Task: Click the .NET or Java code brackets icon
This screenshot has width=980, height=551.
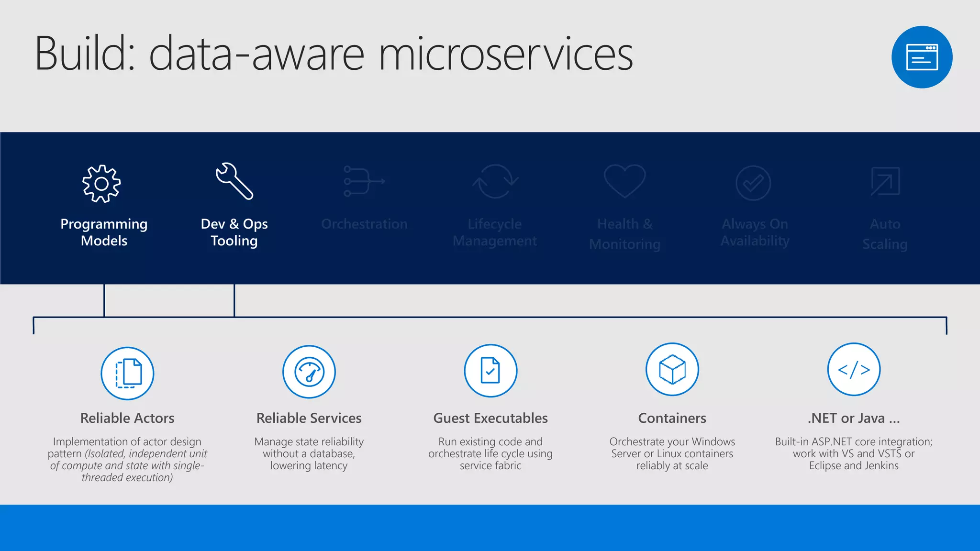Action: click(x=854, y=369)
